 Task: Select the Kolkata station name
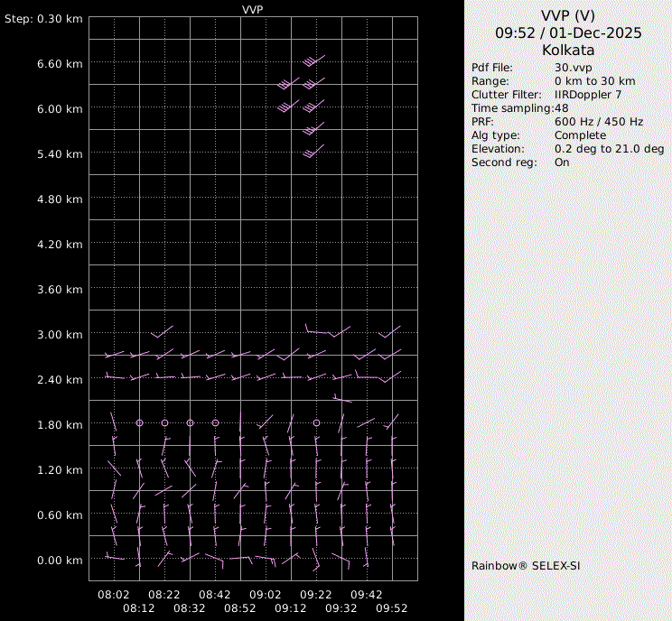pos(567,50)
